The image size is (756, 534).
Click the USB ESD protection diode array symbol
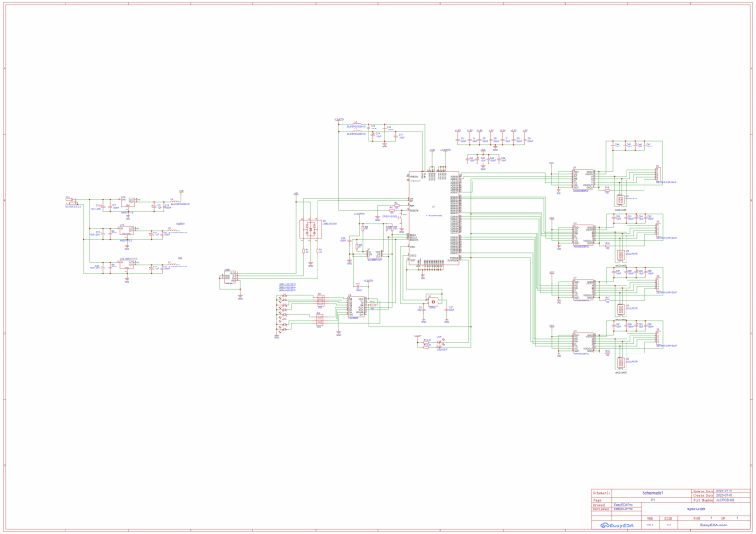pyautogui.click(x=307, y=230)
